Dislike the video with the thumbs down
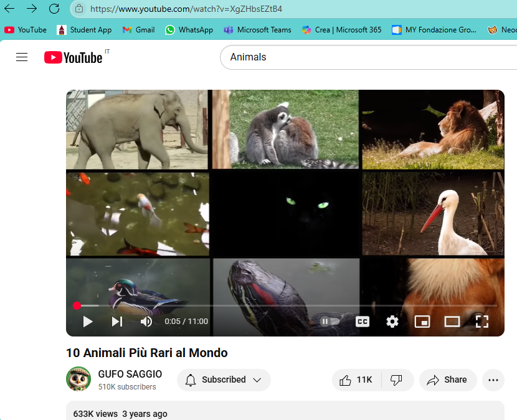517x420 pixels. tap(397, 379)
